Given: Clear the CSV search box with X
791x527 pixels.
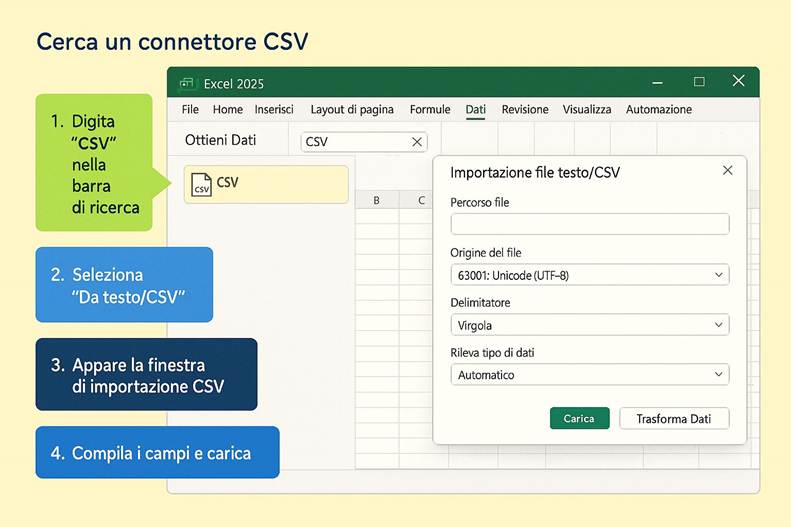Looking at the screenshot, I should [x=417, y=142].
